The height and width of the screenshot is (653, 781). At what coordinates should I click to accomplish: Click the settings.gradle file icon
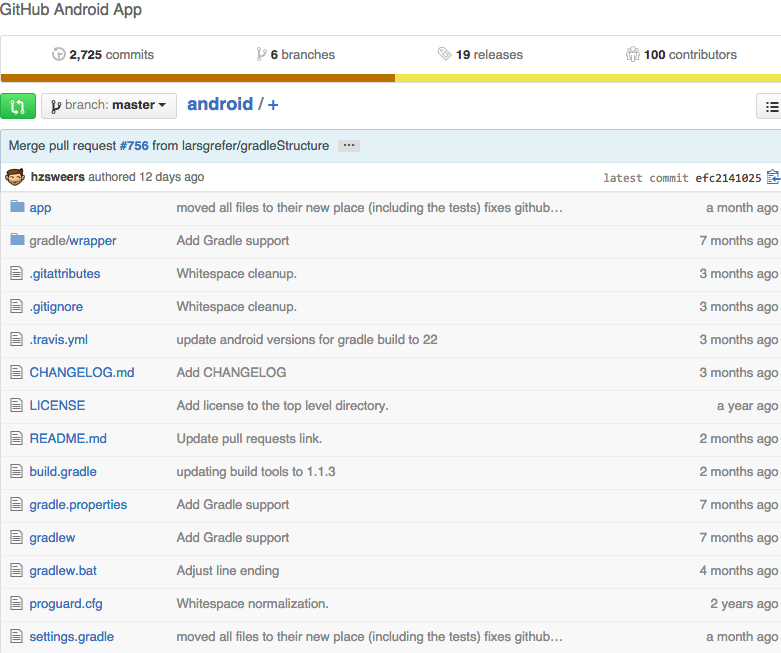pyautogui.click(x=16, y=636)
